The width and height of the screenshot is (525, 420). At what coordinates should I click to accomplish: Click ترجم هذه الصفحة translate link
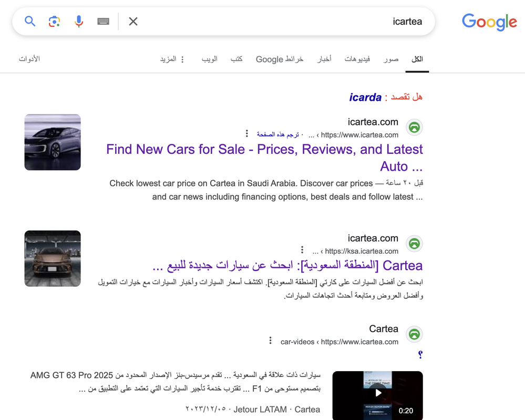(277, 134)
